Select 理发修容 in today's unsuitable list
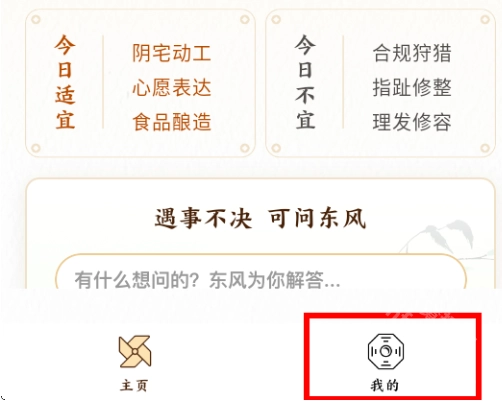This screenshot has height=402, width=502. 412,122
